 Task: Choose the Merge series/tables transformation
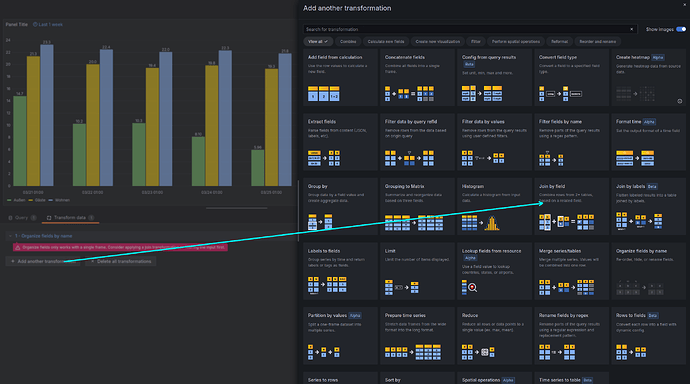click(571, 271)
